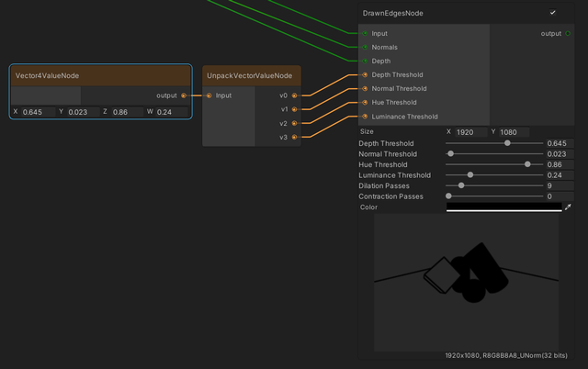This screenshot has height=369, width=588.
Task: Open the black Color swatch picker
Action: click(x=503, y=207)
